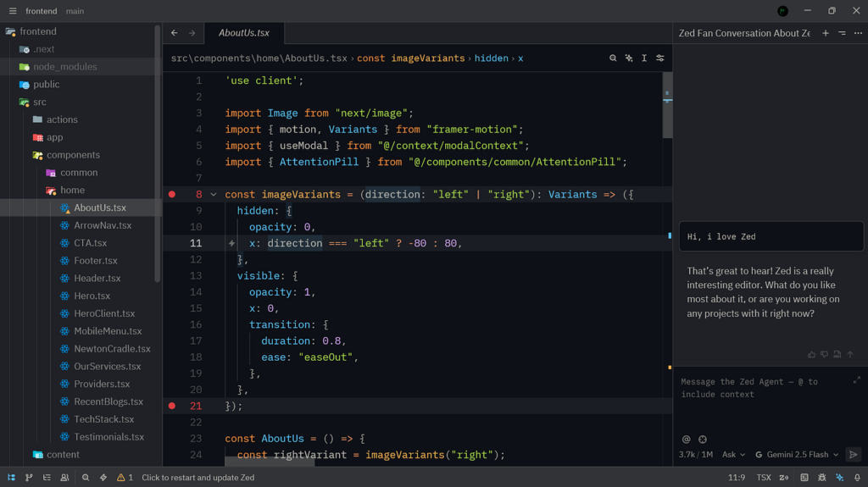
Task: Open the frontend project switcher
Action: pos(41,11)
